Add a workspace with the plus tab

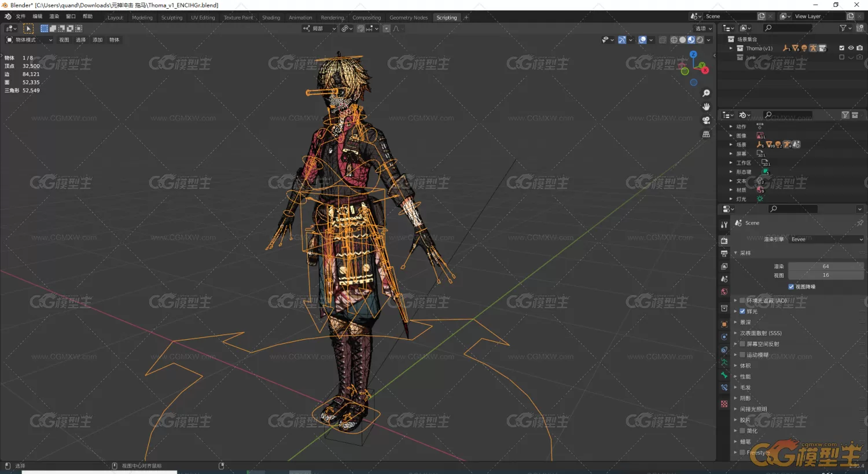[466, 18]
